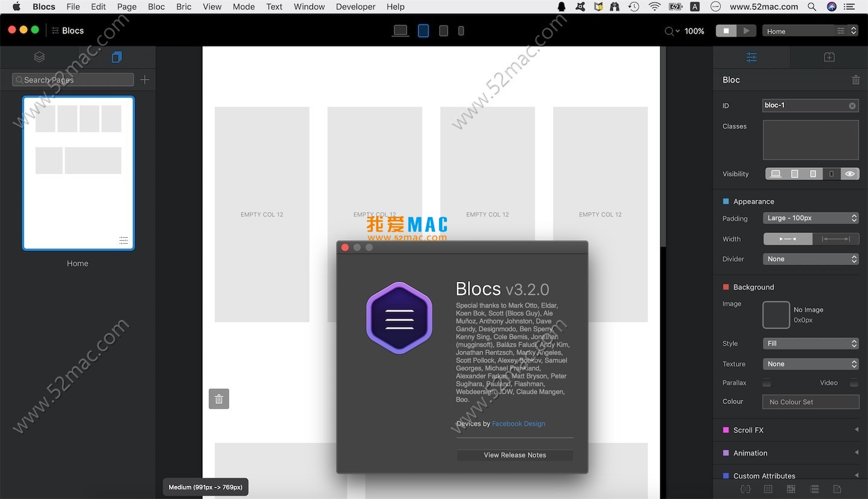Click the Classes text area

pos(811,139)
